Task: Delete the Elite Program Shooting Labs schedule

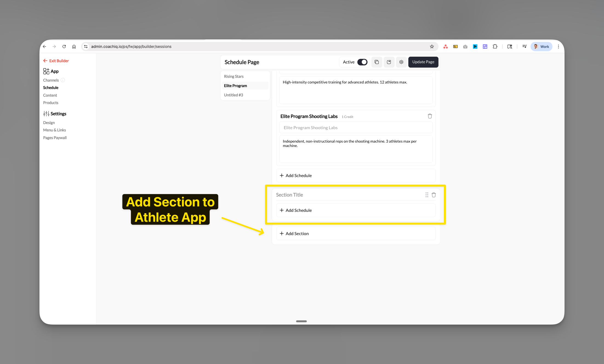Action: (430, 116)
